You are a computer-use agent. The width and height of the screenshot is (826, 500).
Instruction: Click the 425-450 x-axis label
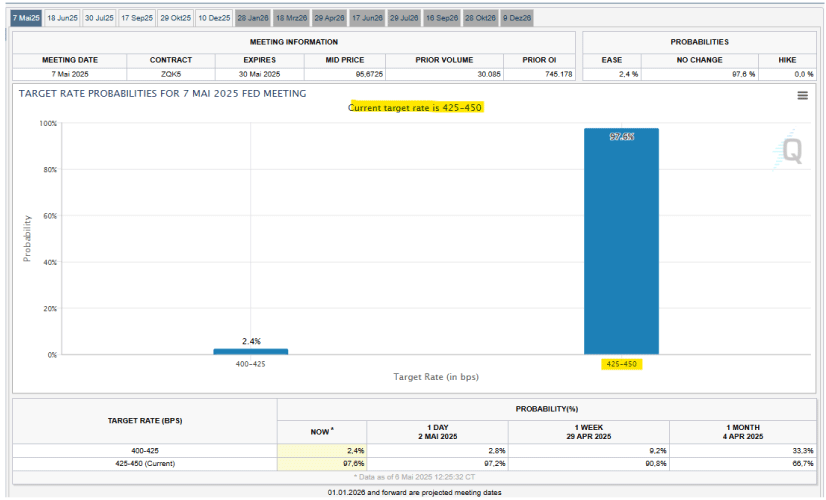pyautogui.click(x=621, y=364)
